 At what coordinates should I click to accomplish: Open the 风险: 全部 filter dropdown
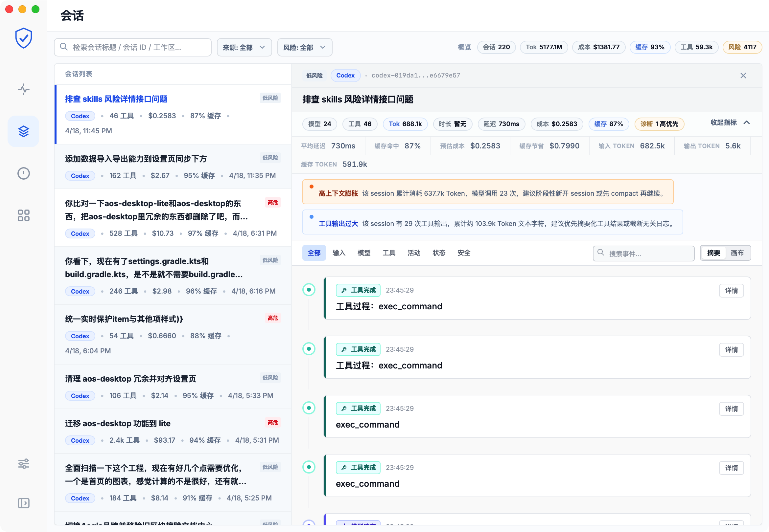tap(304, 47)
